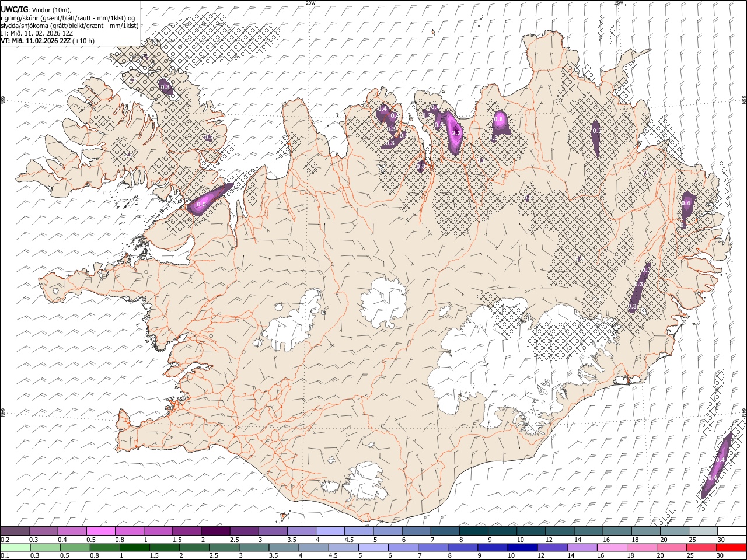Pick bottom-row swatch between 25 and 30

click(x=701, y=547)
